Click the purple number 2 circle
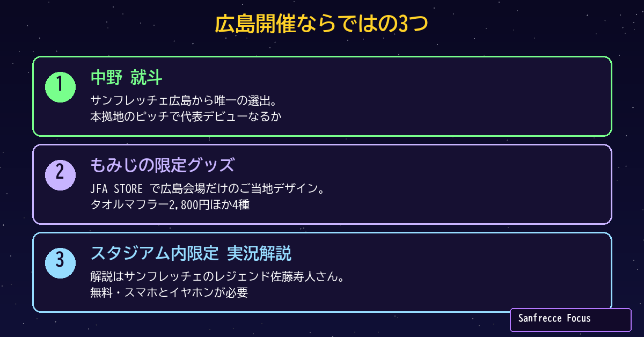644x337 pixels. click(x=60, y=175)
